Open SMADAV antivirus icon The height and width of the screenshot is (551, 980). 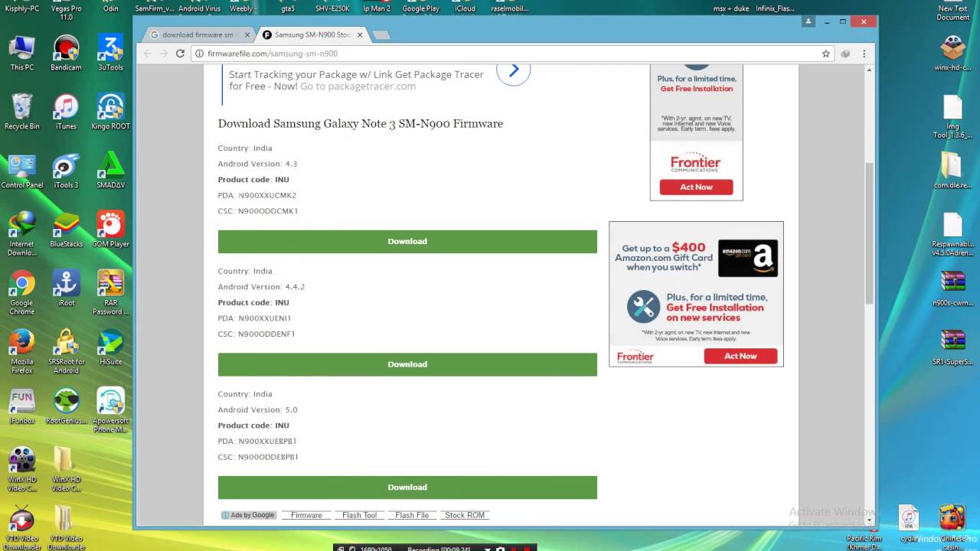click(110, 171)
